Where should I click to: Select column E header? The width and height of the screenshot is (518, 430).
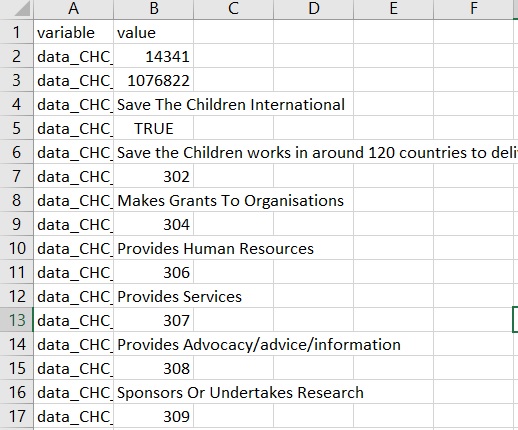394,9
